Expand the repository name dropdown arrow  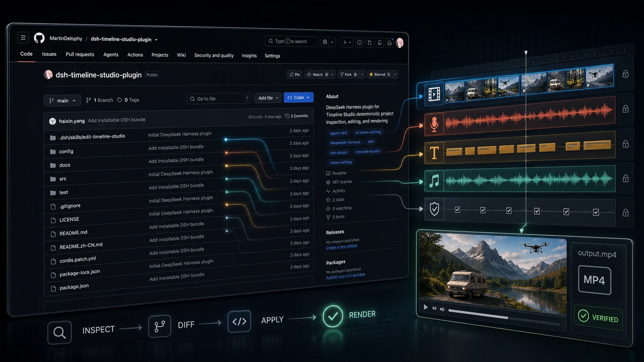coord(156,40)
